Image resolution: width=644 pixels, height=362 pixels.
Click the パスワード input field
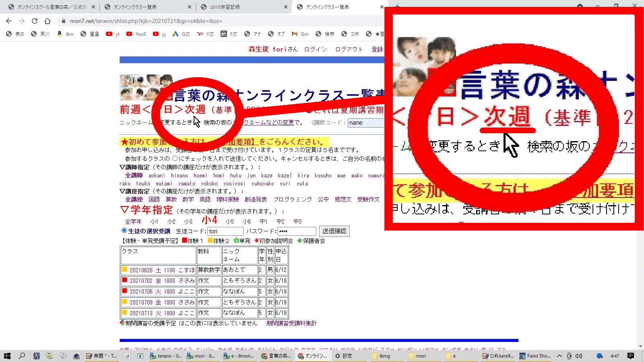[297, 231]
